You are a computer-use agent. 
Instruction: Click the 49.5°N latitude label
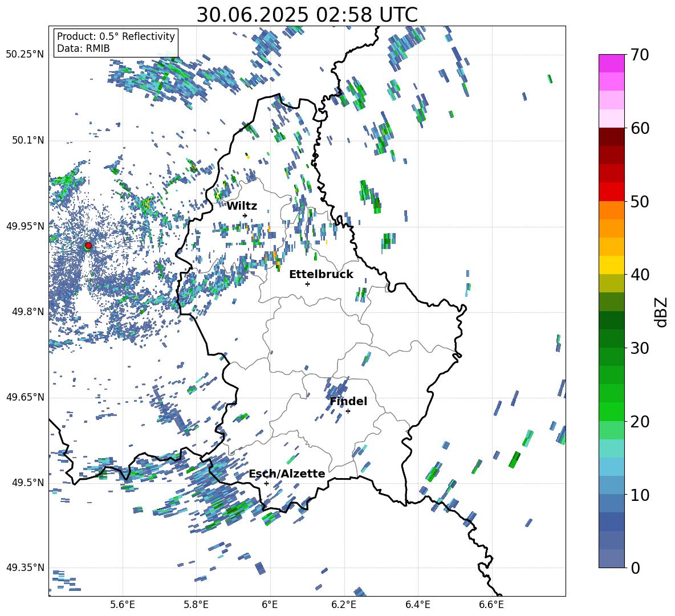click(x=27, y=483)
